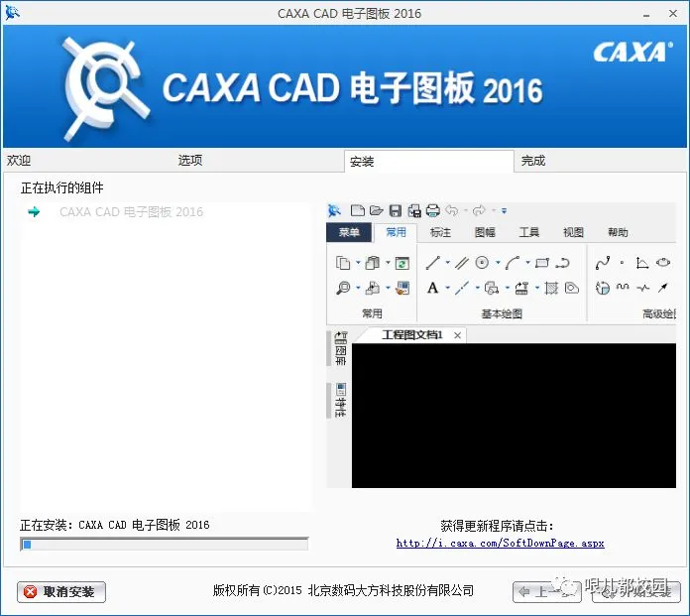Image resolution: width=690 pixels, height=616 pixels.
Task: Expand the Arc tool dropdown arrow in the preview
Action: pyautogui.click(x=527, y=263)
